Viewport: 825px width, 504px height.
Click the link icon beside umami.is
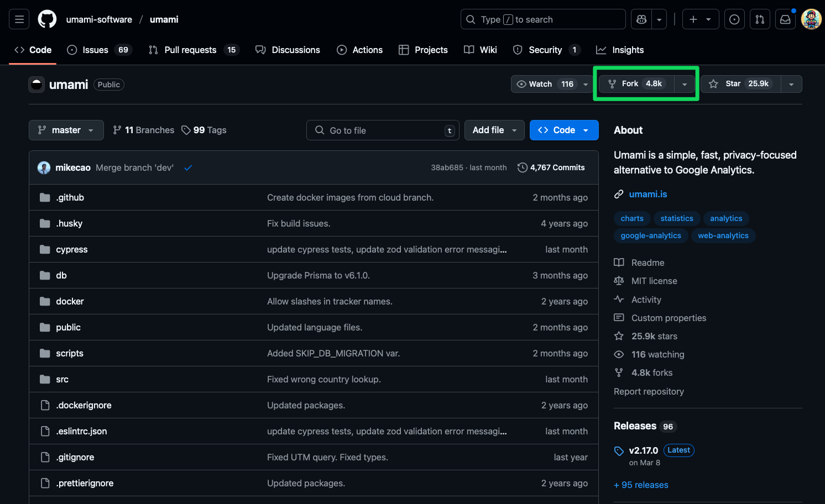click(x=619, y=194)
